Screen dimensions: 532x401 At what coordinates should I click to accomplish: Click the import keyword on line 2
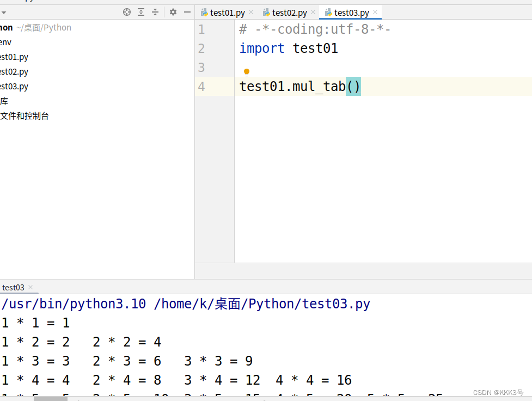point(261,48)
